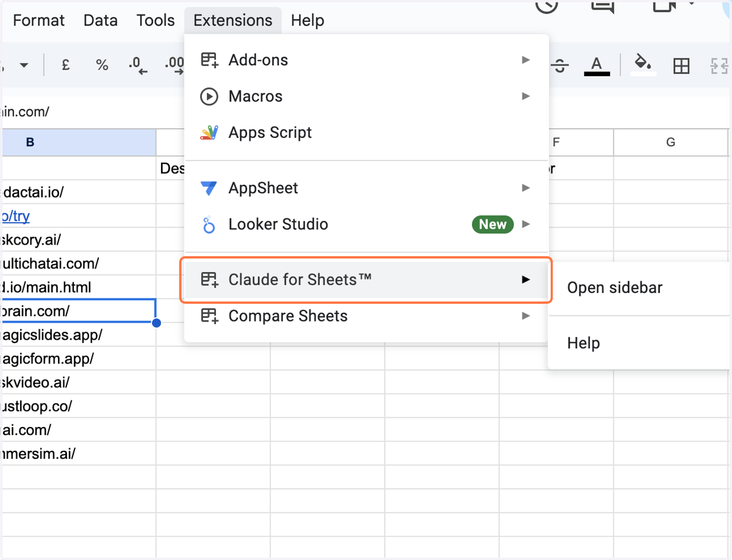Expand arrow beside Add-ons
This screenshot has width=732, height=560.
click(x=526, y=60)
